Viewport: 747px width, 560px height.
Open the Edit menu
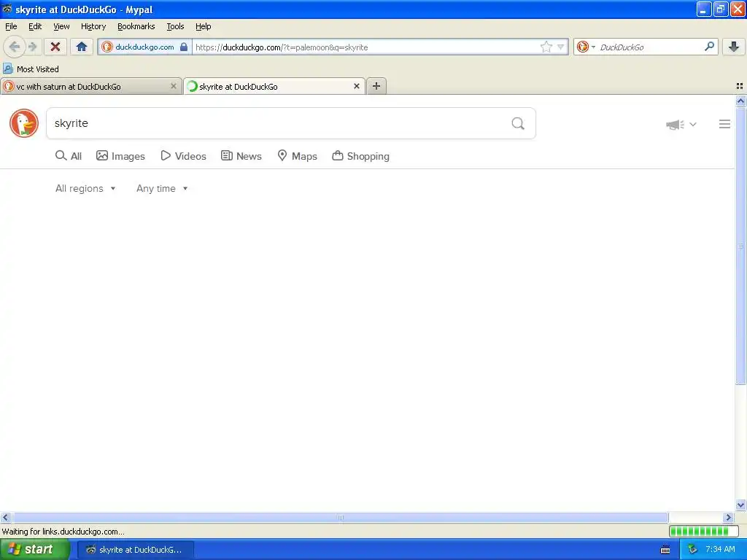[35, 26]
